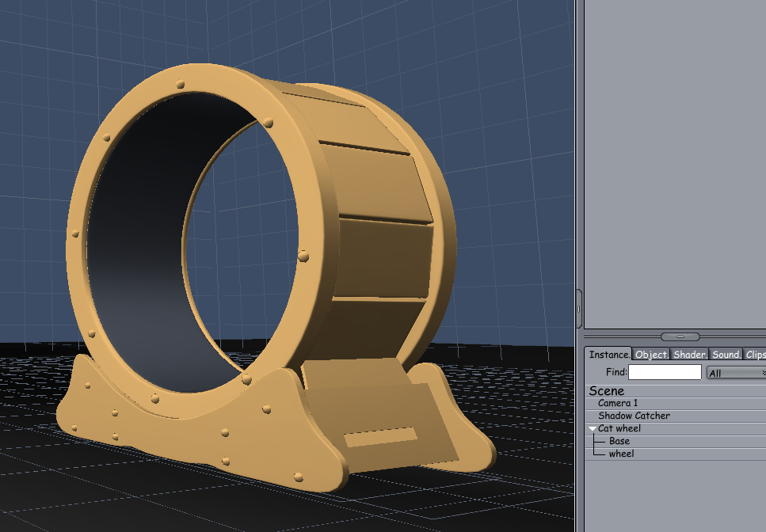Open the Clips tab
Image resolution: width=766 pixels, height=532 pixels.
pyautogui.click(x=755, y=355)
